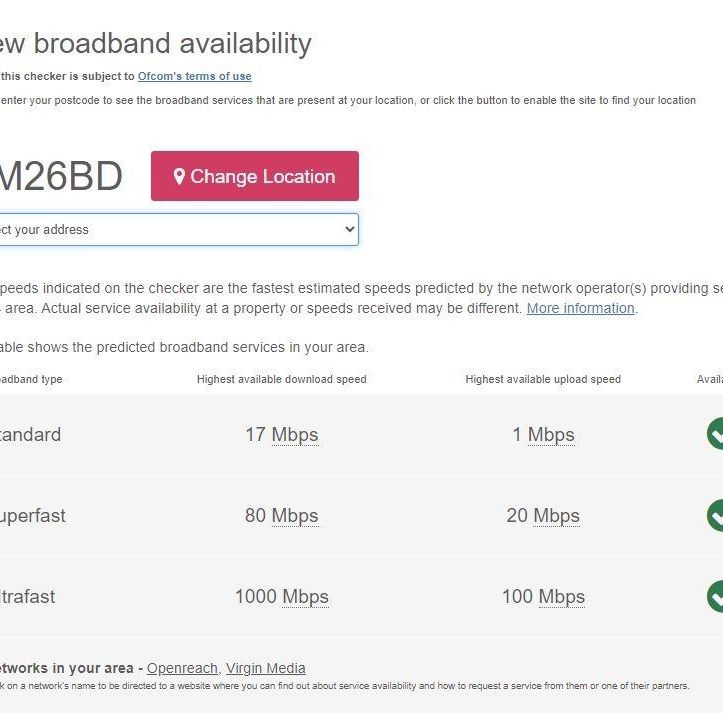
Task: Click the More information link
Action: tap(580, 308)
